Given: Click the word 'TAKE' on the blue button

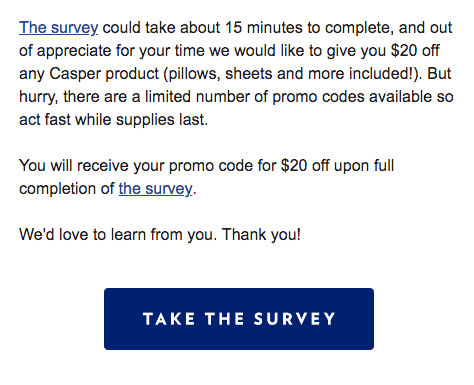Looking at the screenshot, I should pos(169,319).
